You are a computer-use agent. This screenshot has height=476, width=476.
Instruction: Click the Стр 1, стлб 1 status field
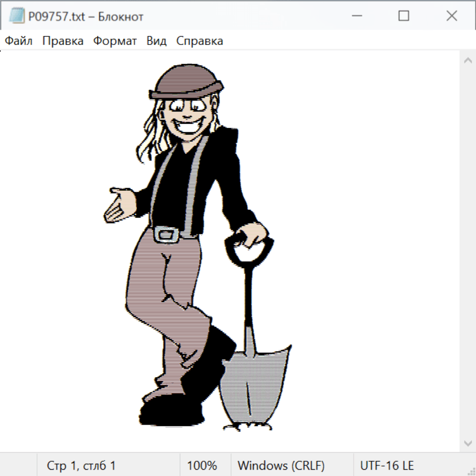click(x=81, y=465)
